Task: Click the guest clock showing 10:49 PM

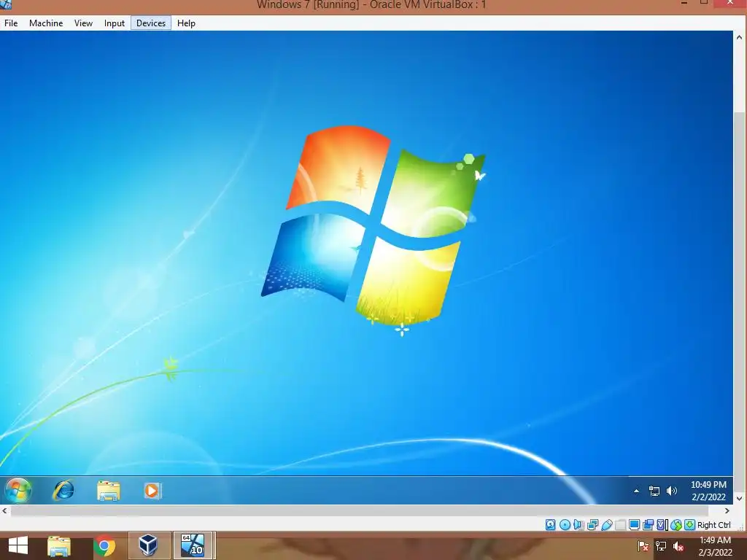Action: click(708, 491)
